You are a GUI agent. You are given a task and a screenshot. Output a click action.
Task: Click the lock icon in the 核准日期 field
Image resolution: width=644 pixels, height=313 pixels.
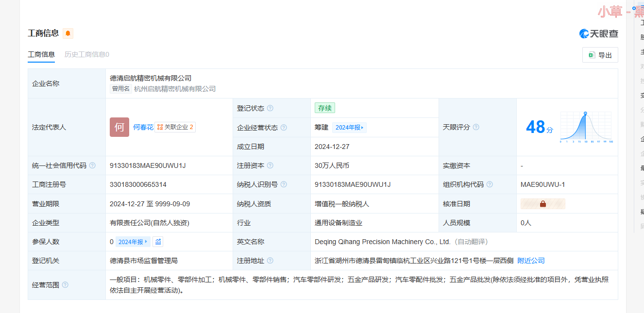point(542,204)
